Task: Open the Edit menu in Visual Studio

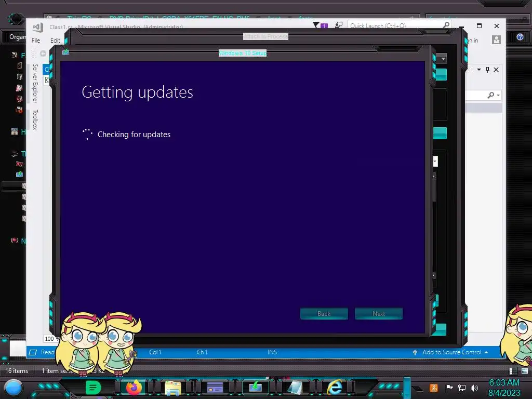Action: click(x=55, y=41)
